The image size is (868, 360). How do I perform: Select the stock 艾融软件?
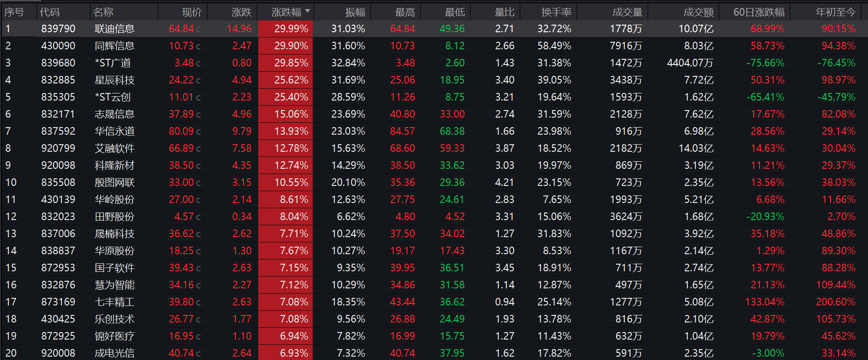click(115, 148)
